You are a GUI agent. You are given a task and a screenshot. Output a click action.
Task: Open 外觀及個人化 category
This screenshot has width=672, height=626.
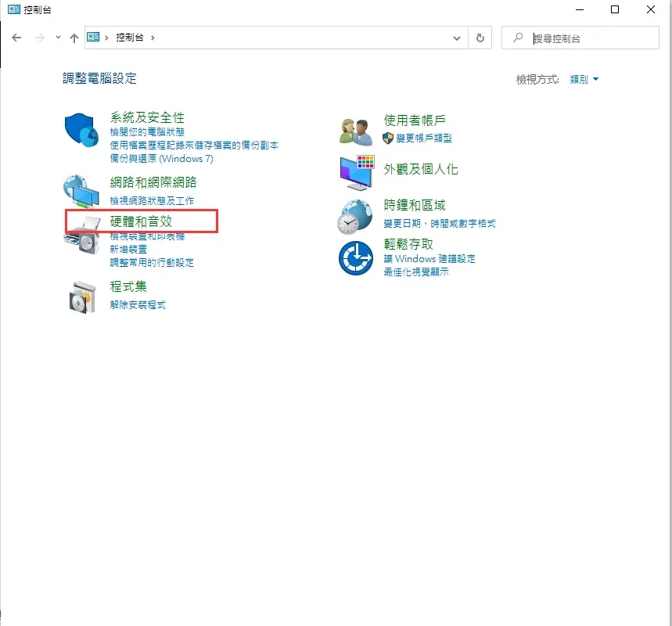click(x=421, y=169)
